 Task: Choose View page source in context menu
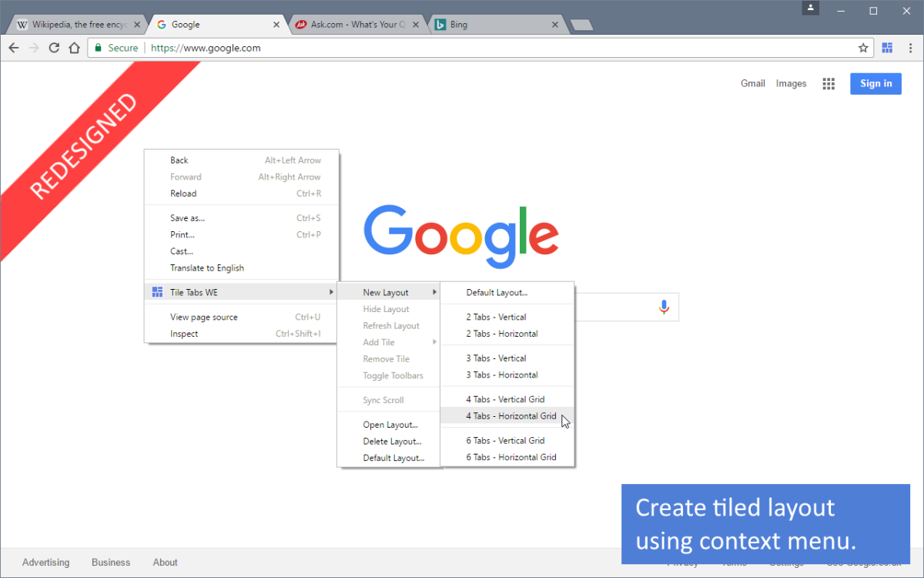tap(204, 317)
